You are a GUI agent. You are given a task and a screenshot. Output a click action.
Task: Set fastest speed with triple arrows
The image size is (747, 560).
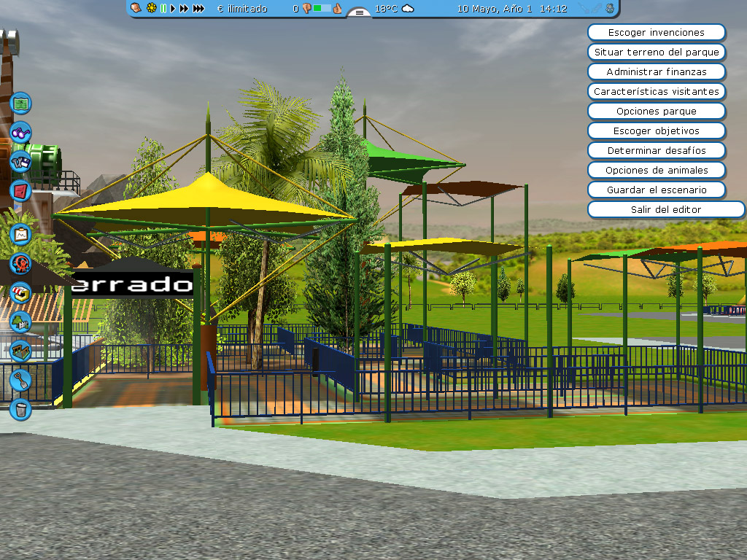[x=198, y=8]
